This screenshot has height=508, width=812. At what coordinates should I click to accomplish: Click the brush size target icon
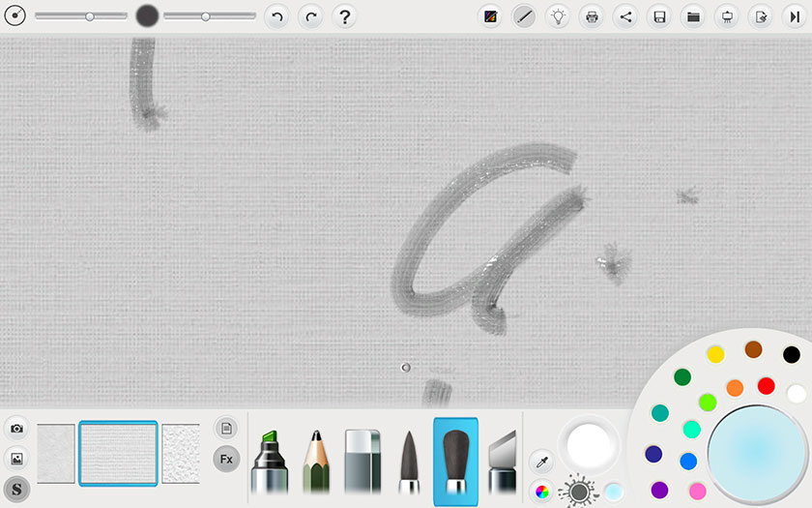pyautogui.click(x=15, y=16)
